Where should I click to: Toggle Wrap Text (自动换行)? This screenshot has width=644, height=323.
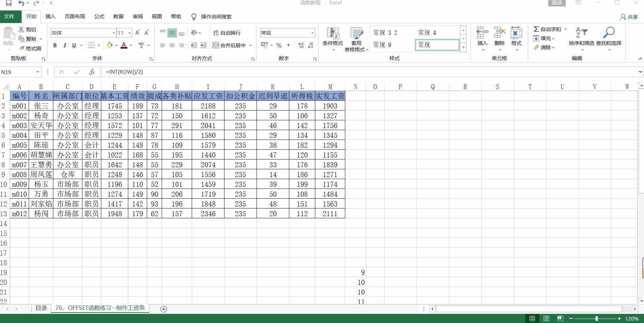[227, 33]
